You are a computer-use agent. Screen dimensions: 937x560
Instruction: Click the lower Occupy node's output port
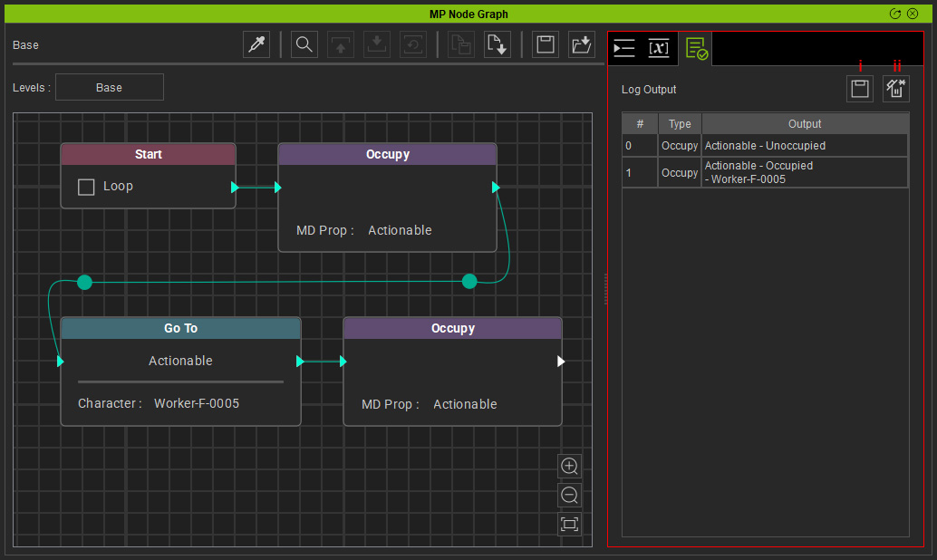pyautogui.click(x=561, y=361)
